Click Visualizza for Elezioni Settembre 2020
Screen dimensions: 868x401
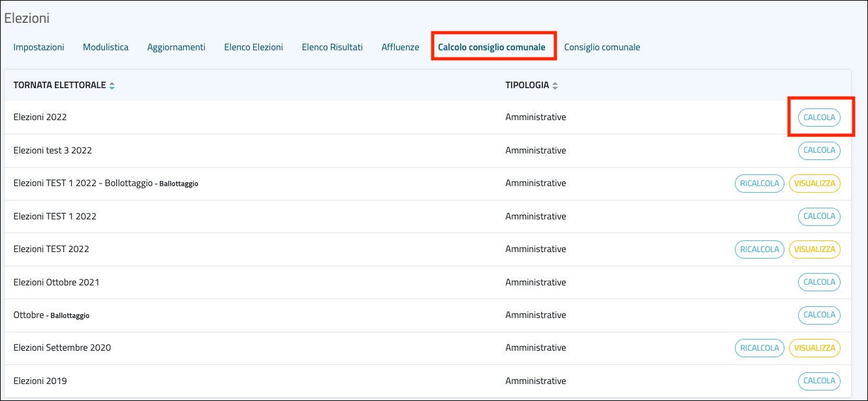[x=814, y=348]
